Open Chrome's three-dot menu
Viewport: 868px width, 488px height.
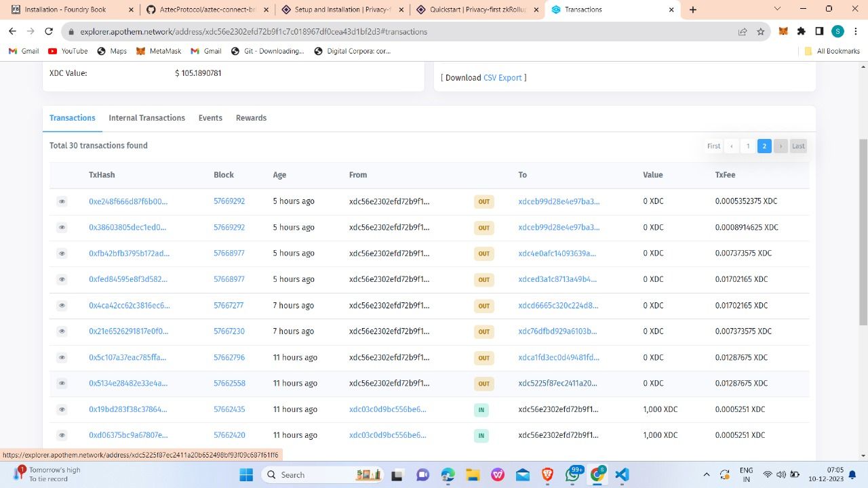(x=855, y=31)
